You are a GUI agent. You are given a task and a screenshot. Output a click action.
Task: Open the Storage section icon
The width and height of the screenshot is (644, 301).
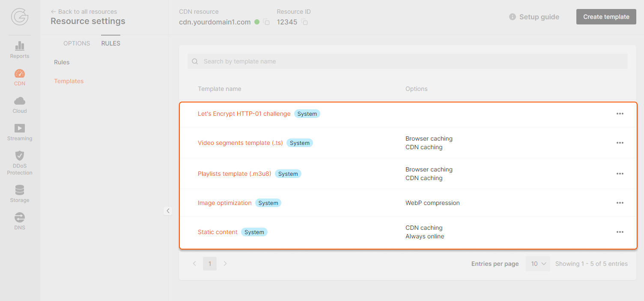tap(20, 190)
